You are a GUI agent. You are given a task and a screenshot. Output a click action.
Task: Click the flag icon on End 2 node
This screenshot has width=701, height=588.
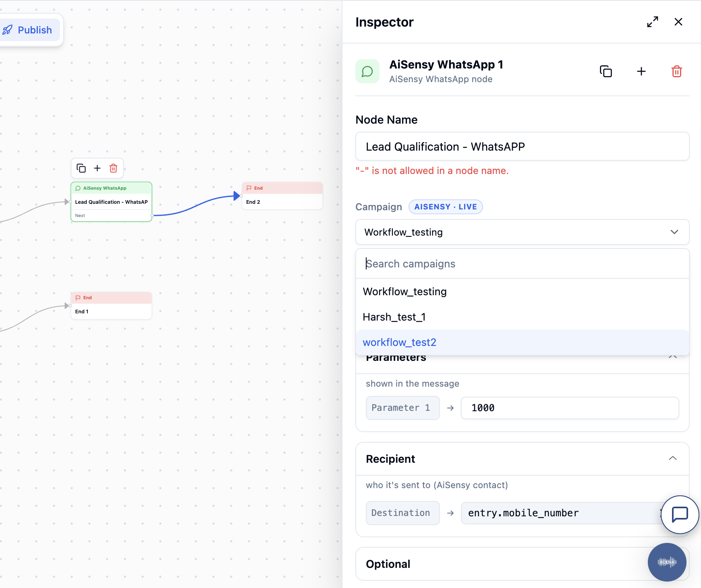pyautogui.click(x=249, y=188)
